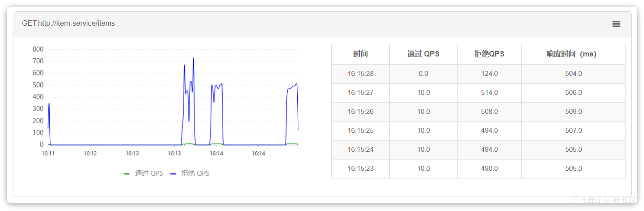
Task: Click the green legend line marker
Action: (127, 173)
